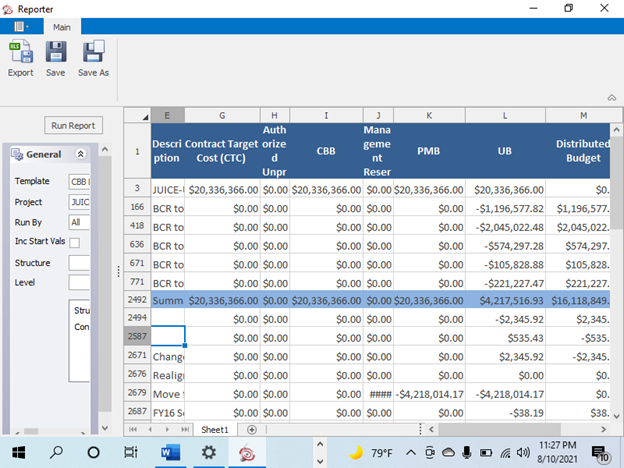Open Windows taskbar search

pos(56,452)
